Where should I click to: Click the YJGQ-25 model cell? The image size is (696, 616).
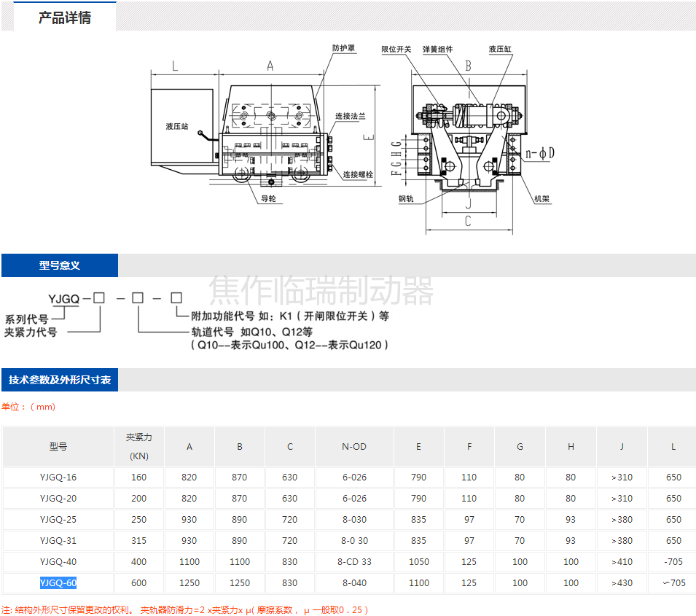tap(58, 520)
